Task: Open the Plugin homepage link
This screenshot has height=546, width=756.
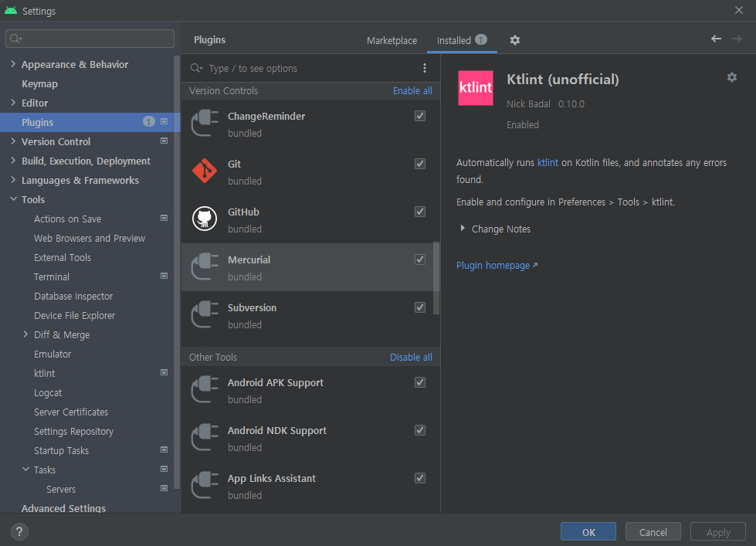Action: tap(497, 266)
